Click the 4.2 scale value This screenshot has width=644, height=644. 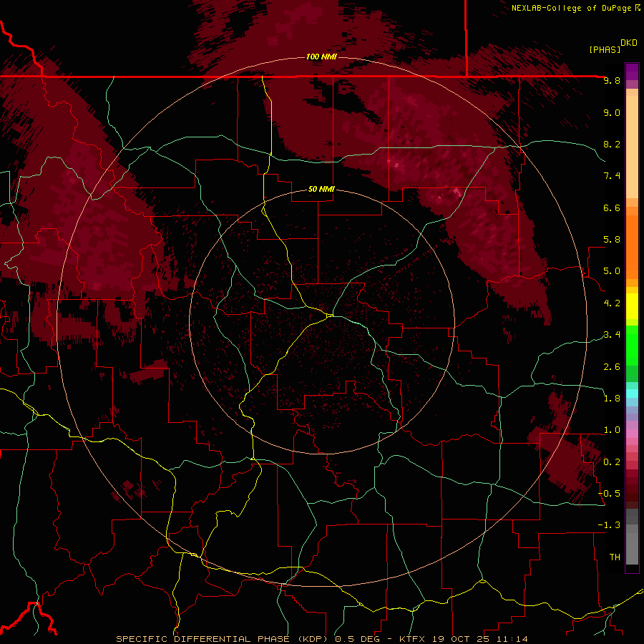(x=612, y=303)
